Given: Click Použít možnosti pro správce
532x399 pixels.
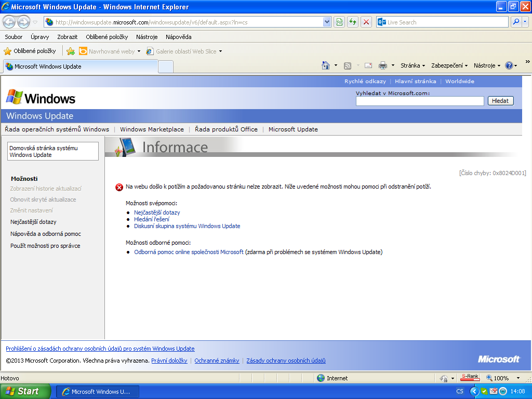Looking at the screenshot, I should click(45, 246).
